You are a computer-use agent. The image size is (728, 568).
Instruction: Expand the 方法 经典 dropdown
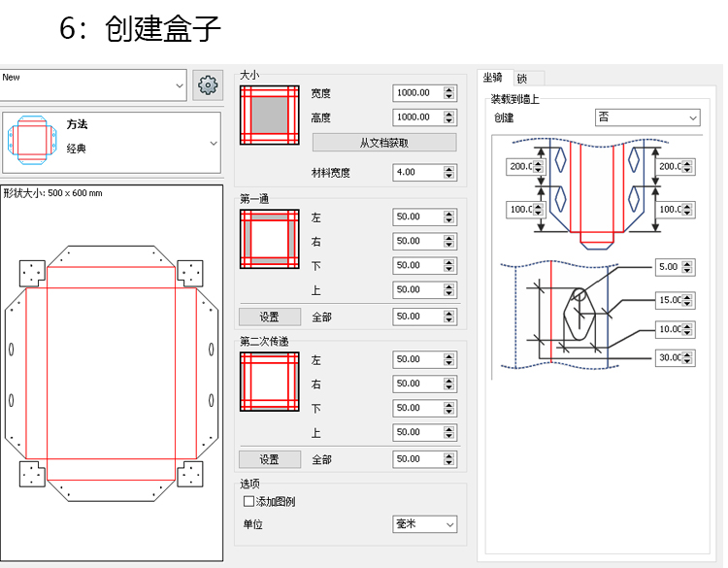tap(112, 143)
